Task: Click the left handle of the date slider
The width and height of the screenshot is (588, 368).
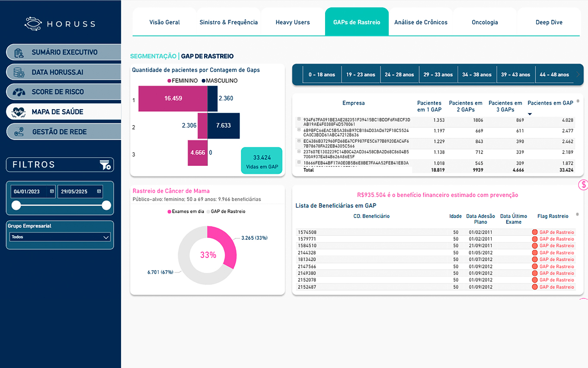Action: 16,206
